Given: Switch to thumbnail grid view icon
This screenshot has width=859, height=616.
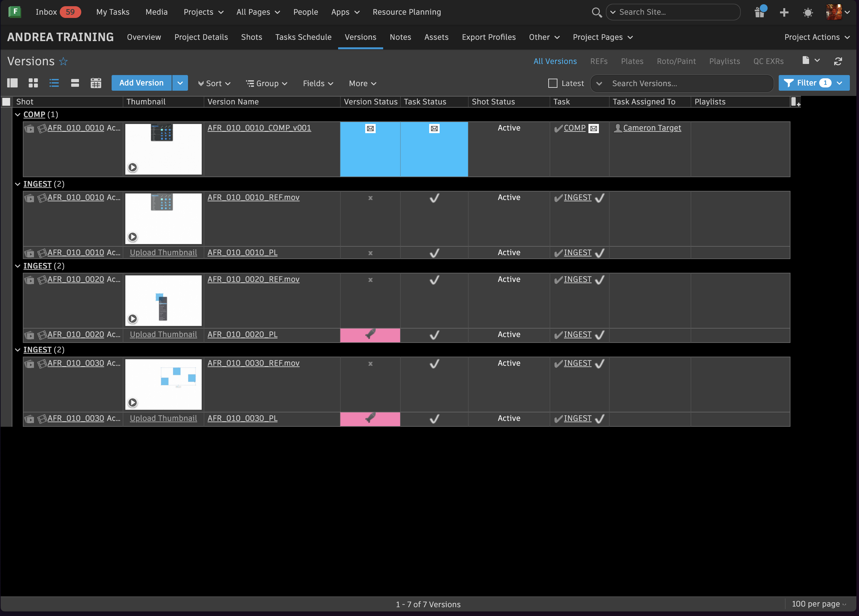Looking at the screenshot, I should tap(33, 83).
